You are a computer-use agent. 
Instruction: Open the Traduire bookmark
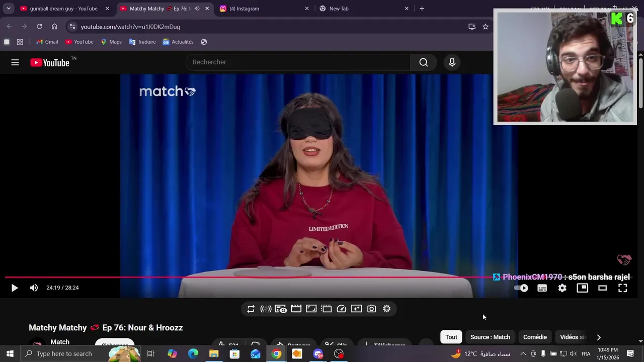pyautogui.click(x=142, y=42)
